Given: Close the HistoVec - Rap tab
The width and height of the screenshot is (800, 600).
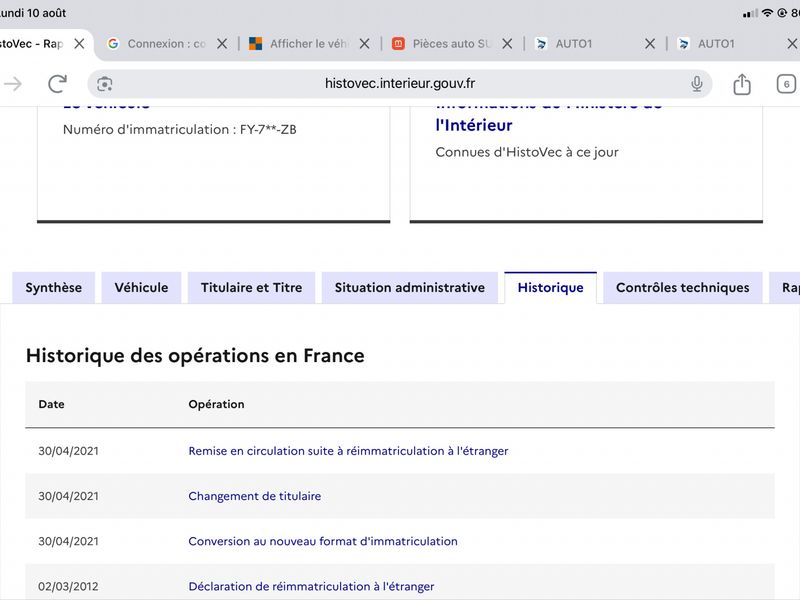Looking at the screenshot, I should tap(79, 44).
